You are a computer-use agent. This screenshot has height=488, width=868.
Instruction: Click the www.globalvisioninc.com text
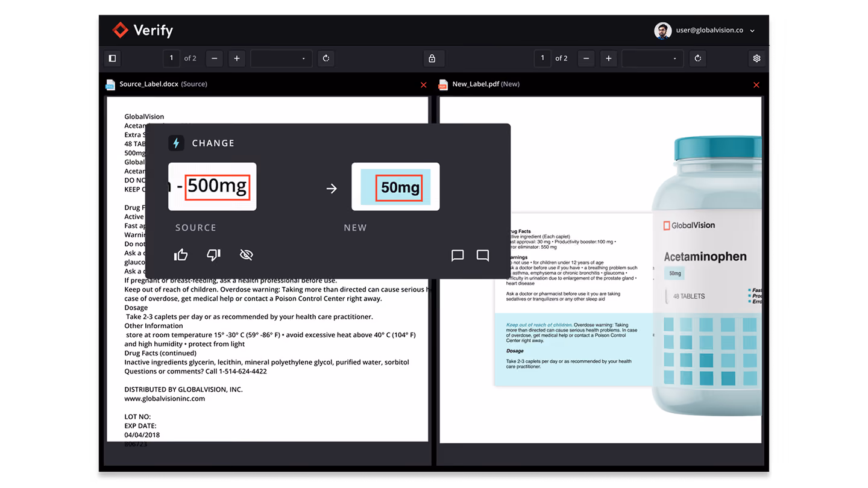click(x=165, y=398)
